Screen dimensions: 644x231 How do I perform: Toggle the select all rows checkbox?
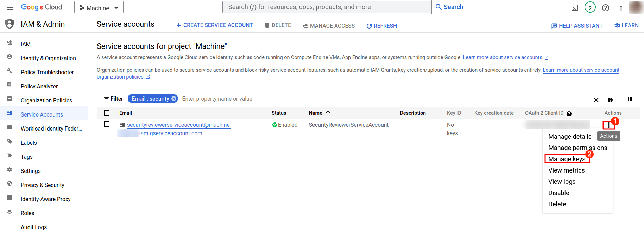pos(107,113)
